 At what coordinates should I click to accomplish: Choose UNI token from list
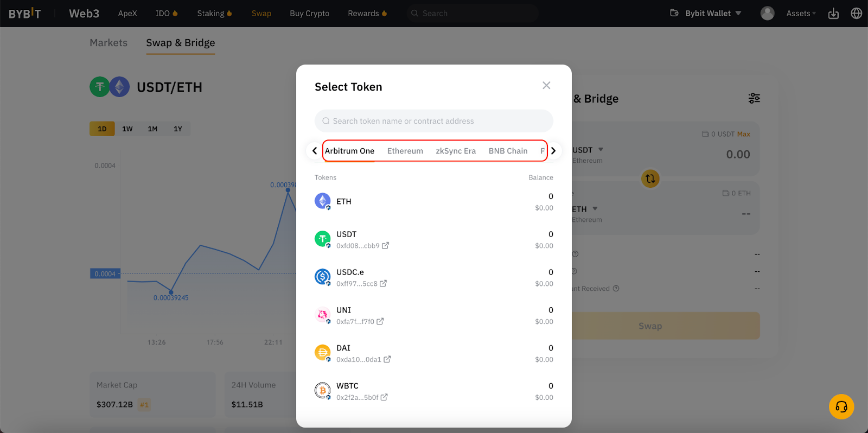pos(434,316)
